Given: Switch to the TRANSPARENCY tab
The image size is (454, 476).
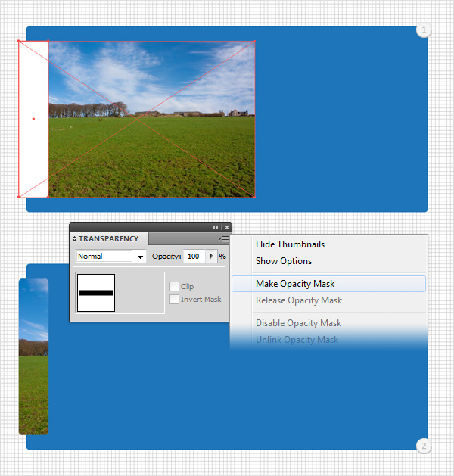Looking at the screenshot, I should [x=109, y=239].
